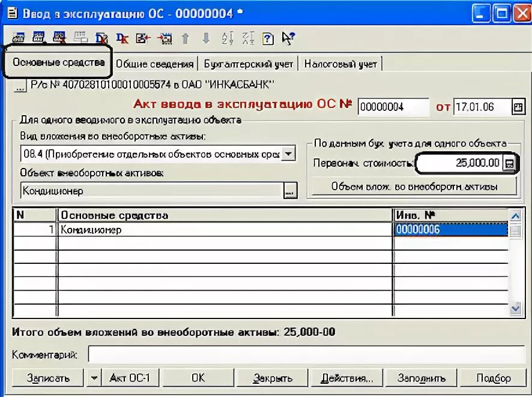Image resolution: width=532 pixels, height=397 pixels.
Task: Click the toolbar icon with red right arrow
Action: pyautogui.click(x=165, y=38)
